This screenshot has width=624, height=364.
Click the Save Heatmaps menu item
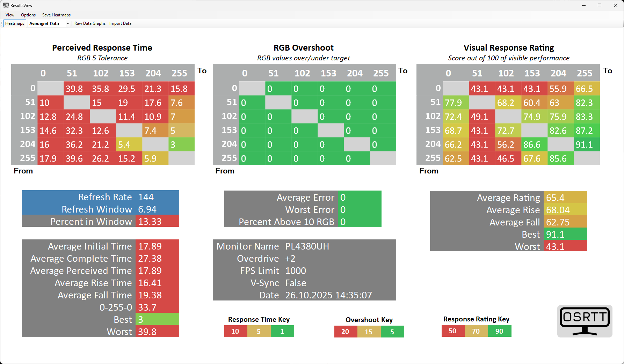click(56, 15)
